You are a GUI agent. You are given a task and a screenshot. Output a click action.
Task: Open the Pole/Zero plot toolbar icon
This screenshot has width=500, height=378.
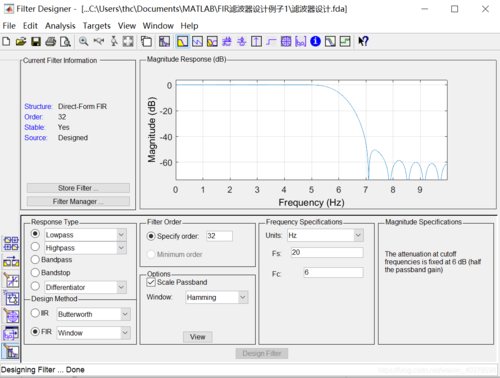[x=286, y=41]
